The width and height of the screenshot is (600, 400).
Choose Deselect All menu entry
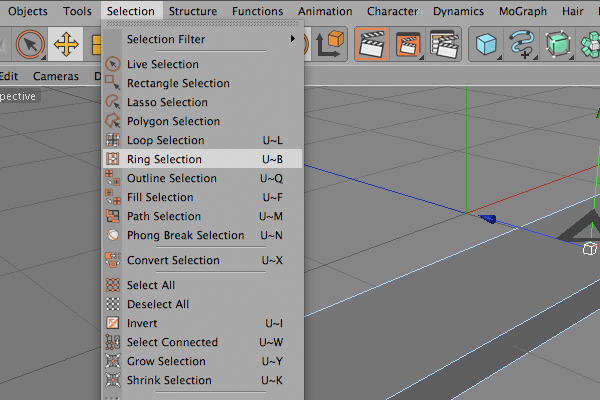[203, 304]
